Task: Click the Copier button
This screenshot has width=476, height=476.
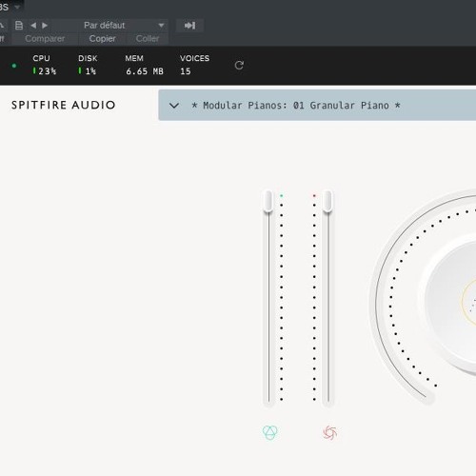Action: pos(102,39)
